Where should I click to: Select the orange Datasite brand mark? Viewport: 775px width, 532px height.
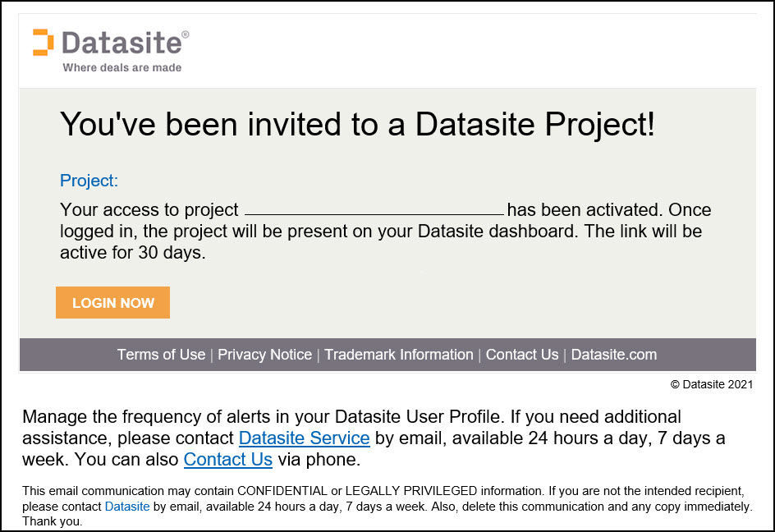click(x=40, y=44)
